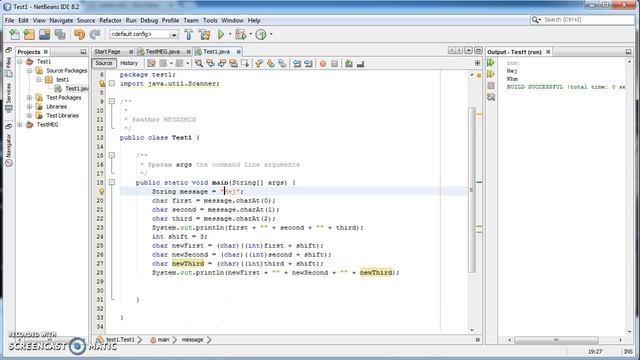Image resolution: width=640 pixels, height=360 pixels.
Task: Open the Run Project dropdown arrow
Action: click(x=230, y=34)
